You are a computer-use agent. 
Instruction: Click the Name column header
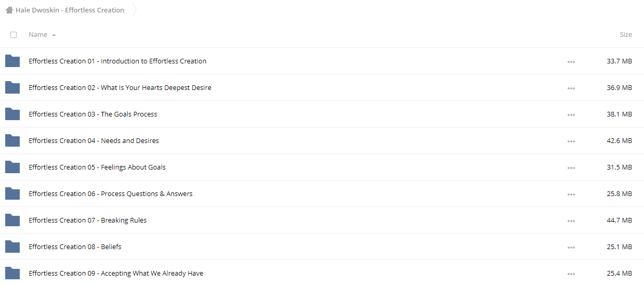(x=38, y=35)
